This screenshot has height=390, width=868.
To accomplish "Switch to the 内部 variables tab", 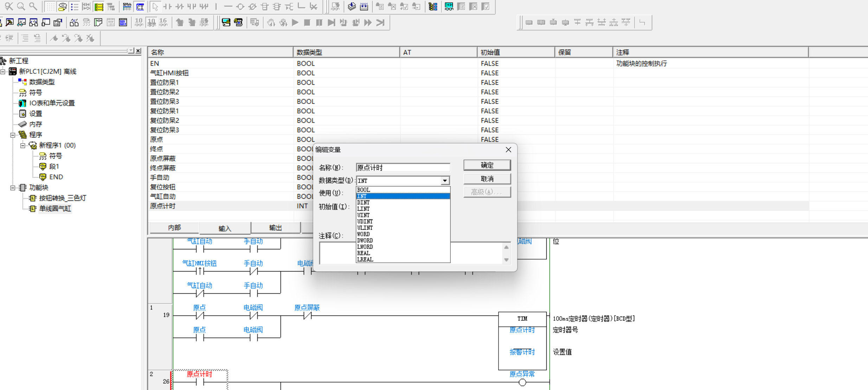I will click(174, 228).
